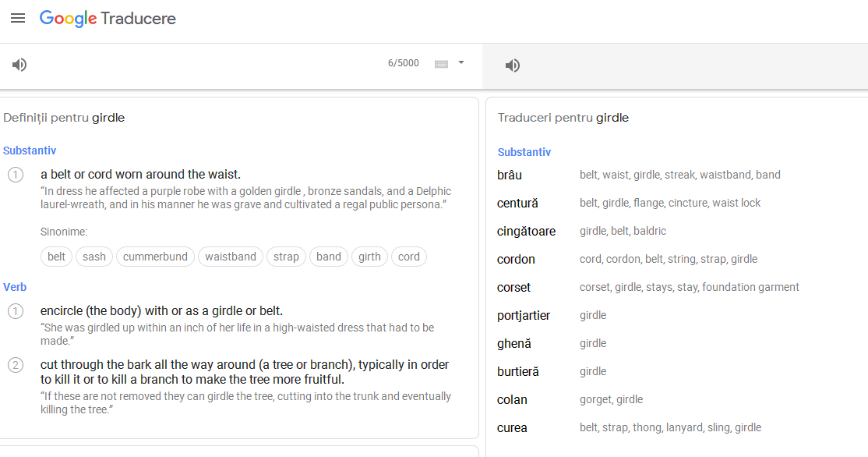Screen dimensions: 868x457
Task: Click the translation "portjartier"
Action: (x=524, y=316)
